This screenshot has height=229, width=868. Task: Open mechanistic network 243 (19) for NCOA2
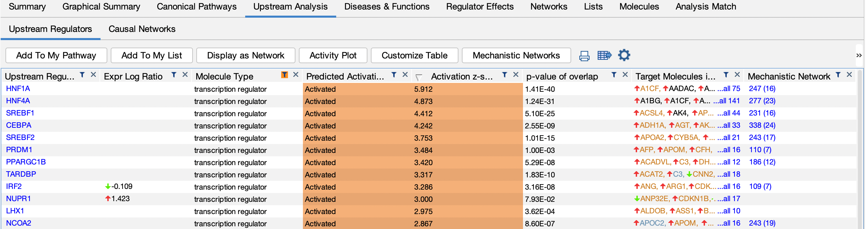pyautogui.click(x=762, y=223)
